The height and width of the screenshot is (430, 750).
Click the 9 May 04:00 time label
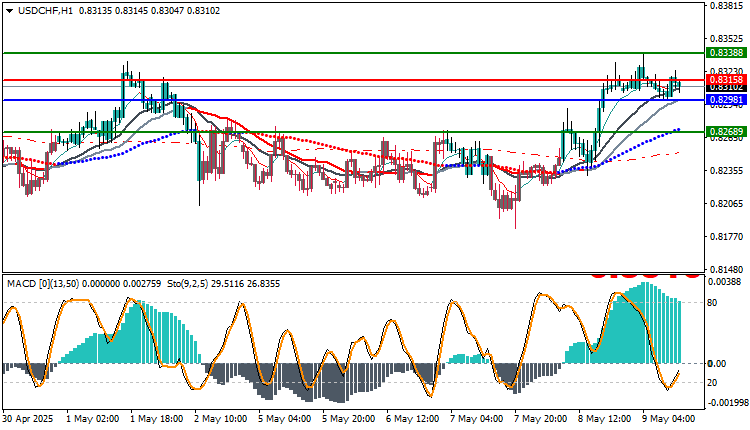(x=669, y=419)
